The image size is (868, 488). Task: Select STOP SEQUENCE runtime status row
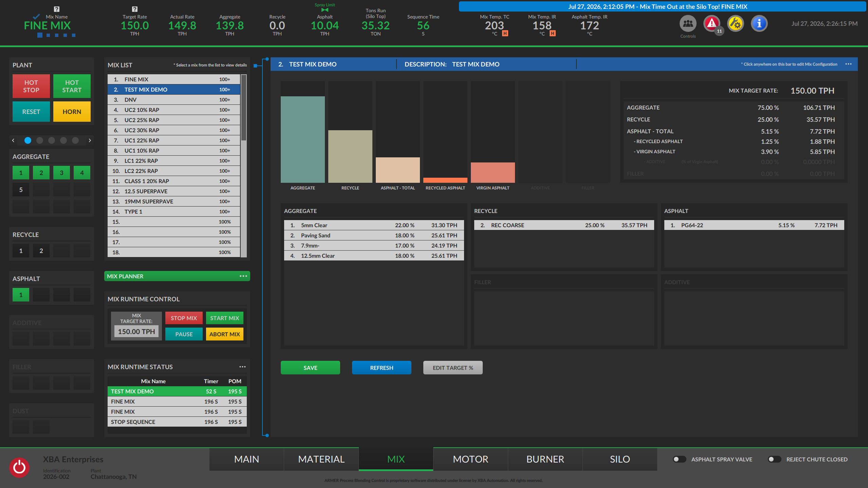point(177,422)
